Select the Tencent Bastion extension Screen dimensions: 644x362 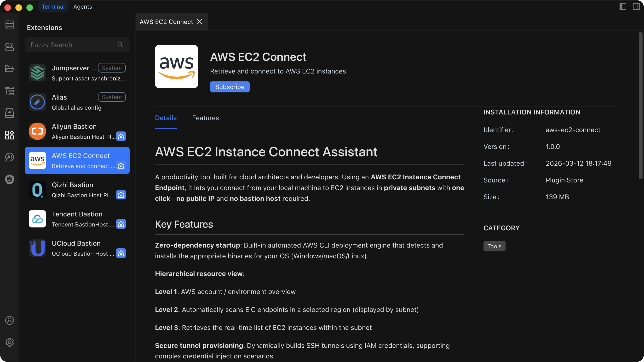coord(77,219)
